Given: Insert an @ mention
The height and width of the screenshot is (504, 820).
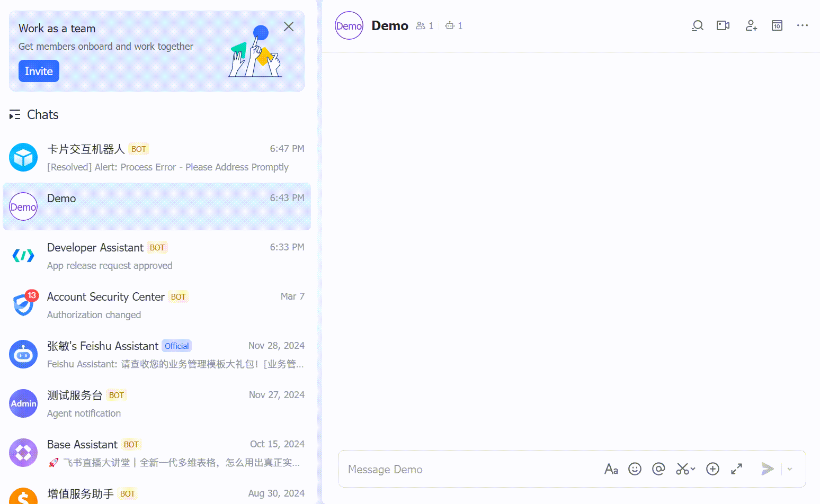Looking at the screenshot, I should pyautogui.click(x=658, y=469).
